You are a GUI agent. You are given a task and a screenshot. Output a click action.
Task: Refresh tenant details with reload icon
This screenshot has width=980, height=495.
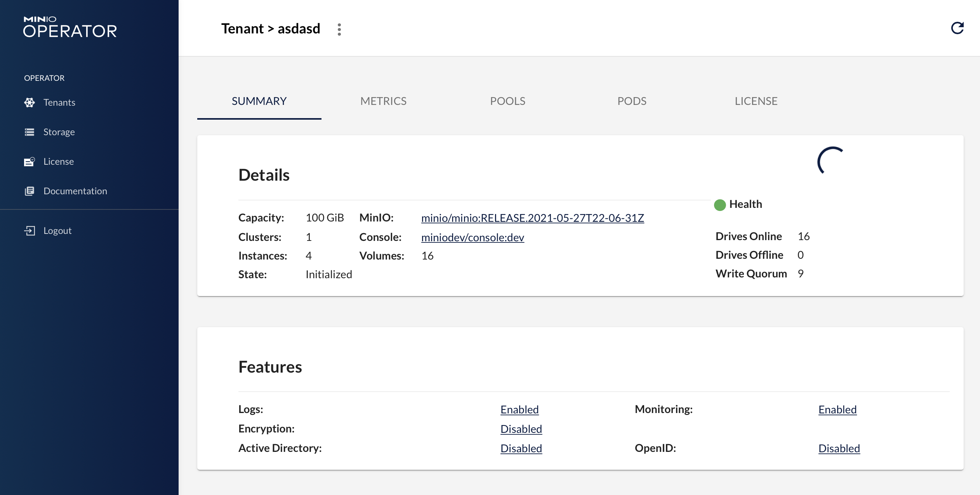(x=957, y=28)
